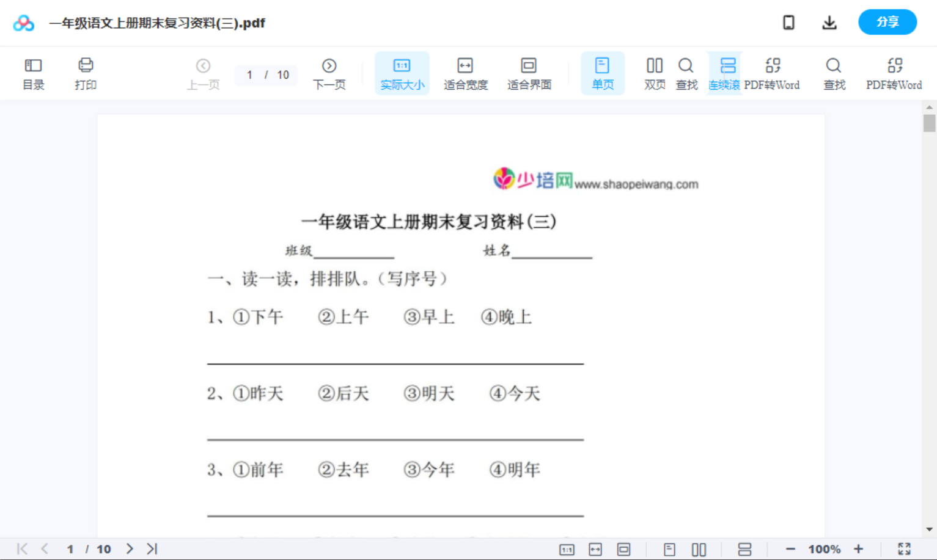Open the 目录 (table of contents) panel
Image resolution: width=937 pixels, height=560 pixels.
click(x=33, y=73)
